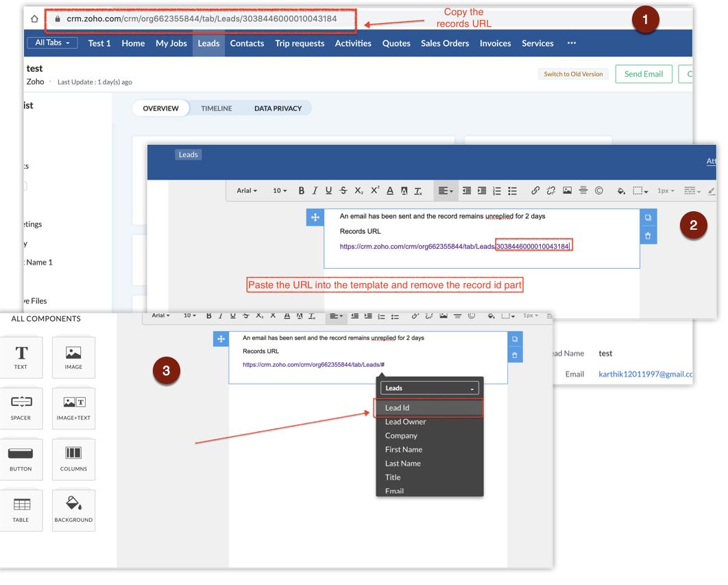The width and height of the screenshot is (728, 585).
Task: Toggle Underline in the step 2 editor toolbar
Action: click(x=329, y=191)
